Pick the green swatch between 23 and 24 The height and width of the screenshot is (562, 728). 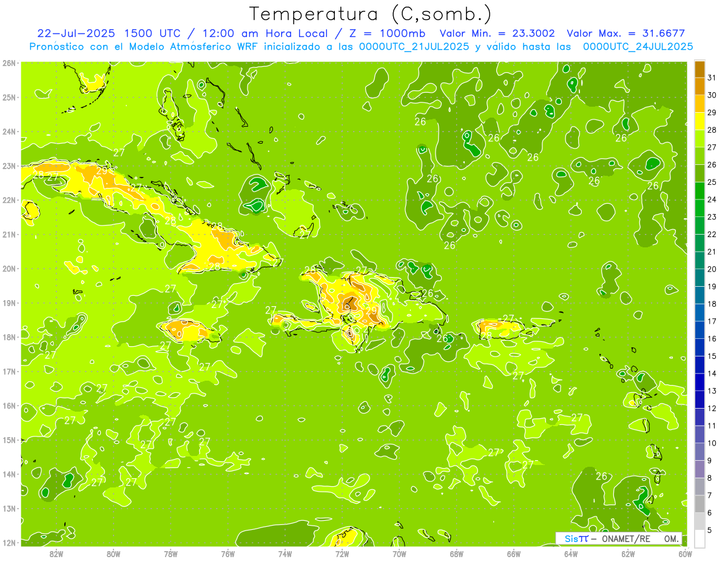[699, 208]
